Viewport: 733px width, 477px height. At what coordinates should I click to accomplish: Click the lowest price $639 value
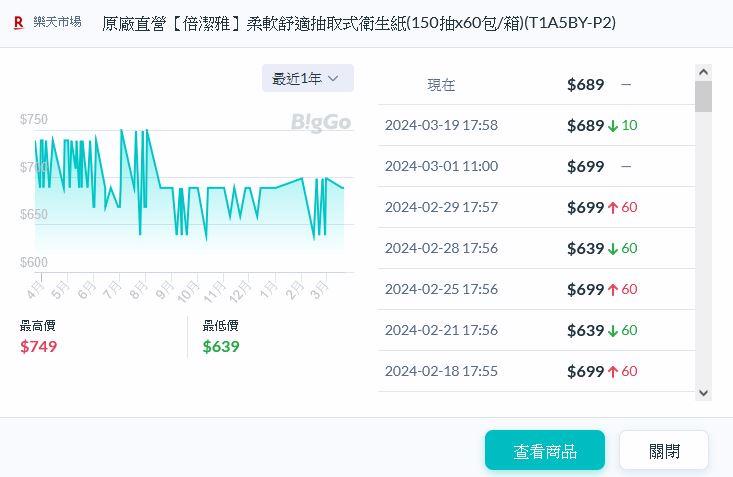221,346
